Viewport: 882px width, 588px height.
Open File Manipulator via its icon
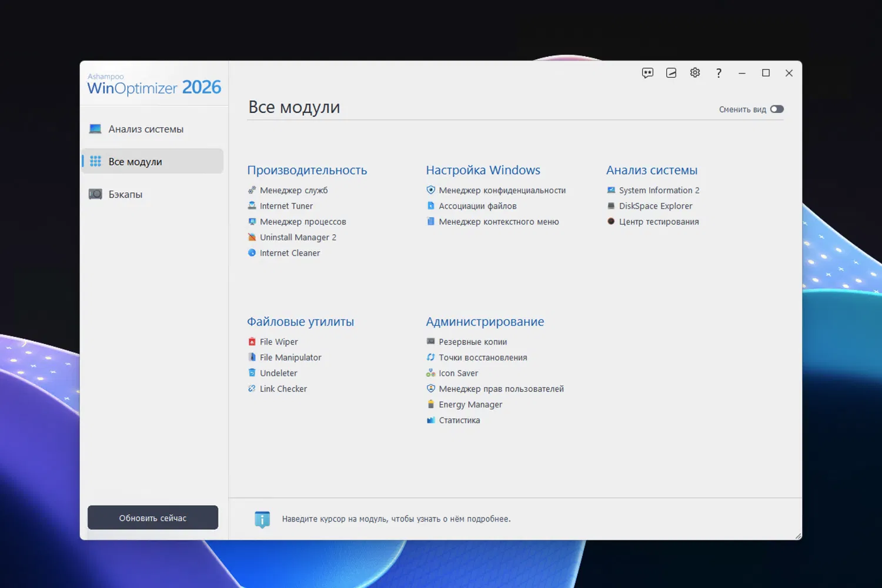pos(252,357)
